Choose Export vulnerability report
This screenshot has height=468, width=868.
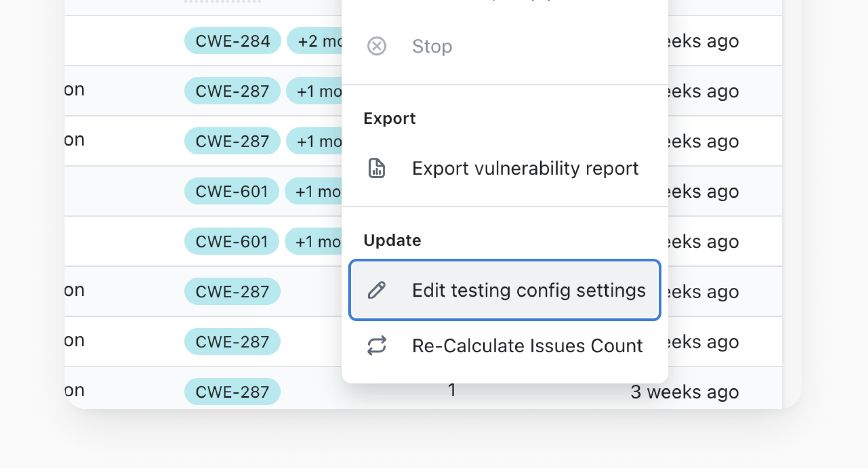pyautogui.click(x=525, y=169)
